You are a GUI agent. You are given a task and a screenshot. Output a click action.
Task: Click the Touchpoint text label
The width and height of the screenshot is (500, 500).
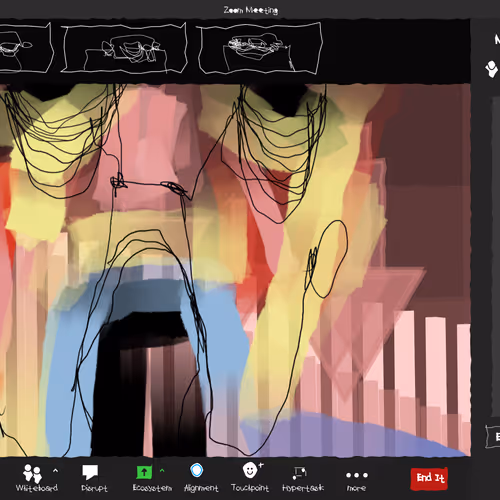[x=250, y=488]
